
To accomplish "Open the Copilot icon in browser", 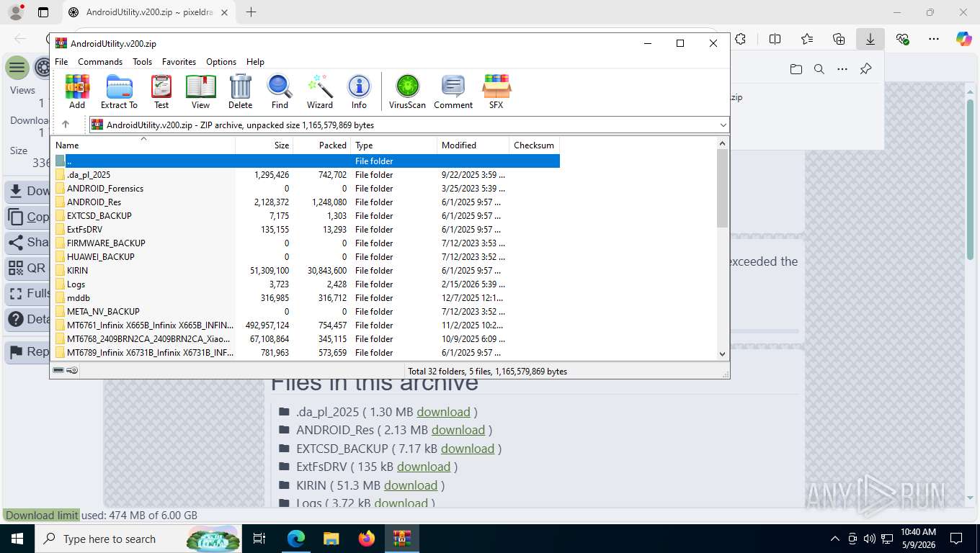I will (x=964, y=39).
